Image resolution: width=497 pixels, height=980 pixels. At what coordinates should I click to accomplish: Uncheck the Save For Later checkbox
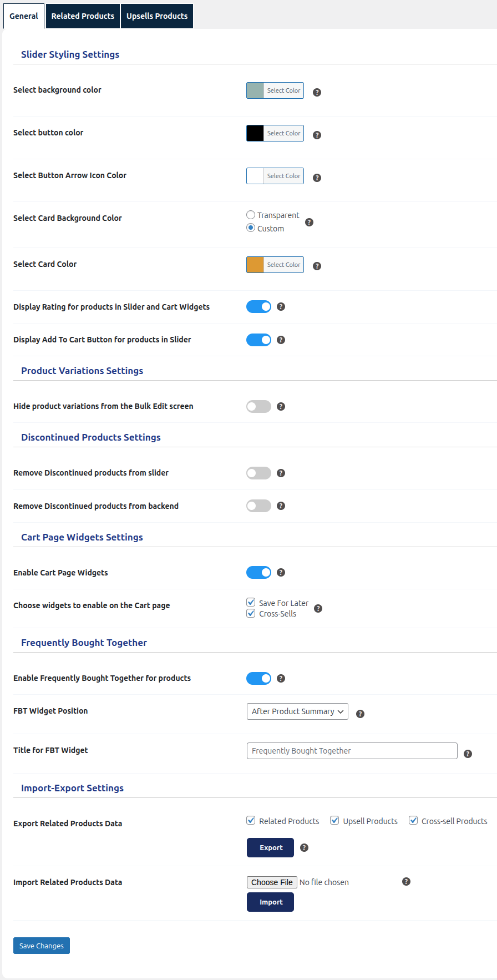[251, 603]
